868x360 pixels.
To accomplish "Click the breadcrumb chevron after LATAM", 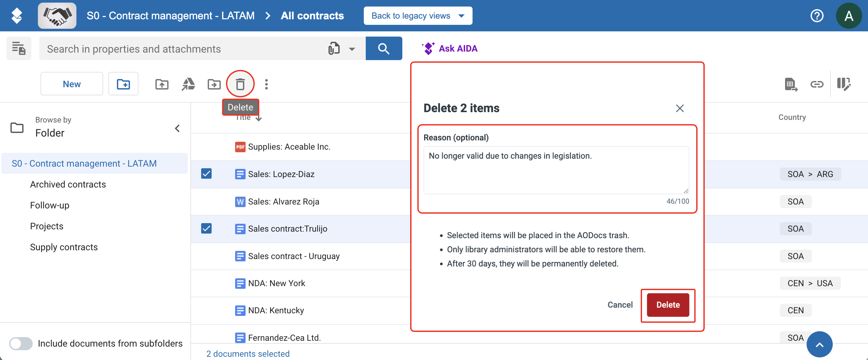I will [x=268, y=16].
